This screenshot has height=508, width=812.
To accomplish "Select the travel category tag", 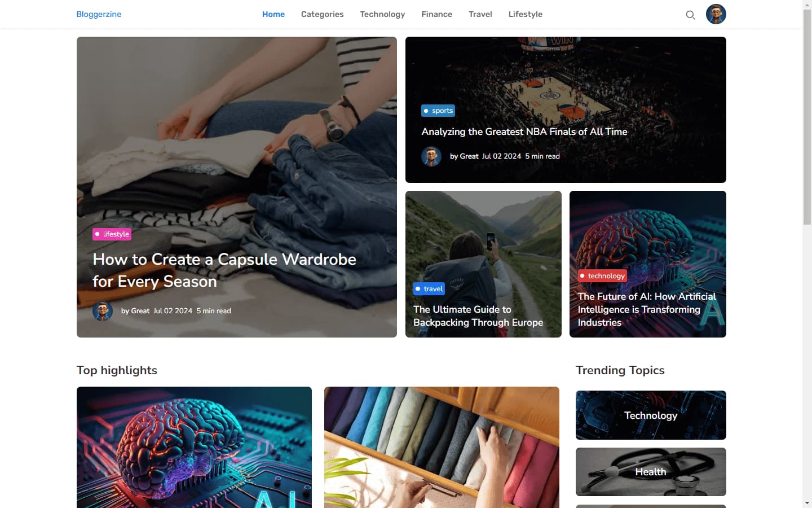I will [x=429, y=289].
